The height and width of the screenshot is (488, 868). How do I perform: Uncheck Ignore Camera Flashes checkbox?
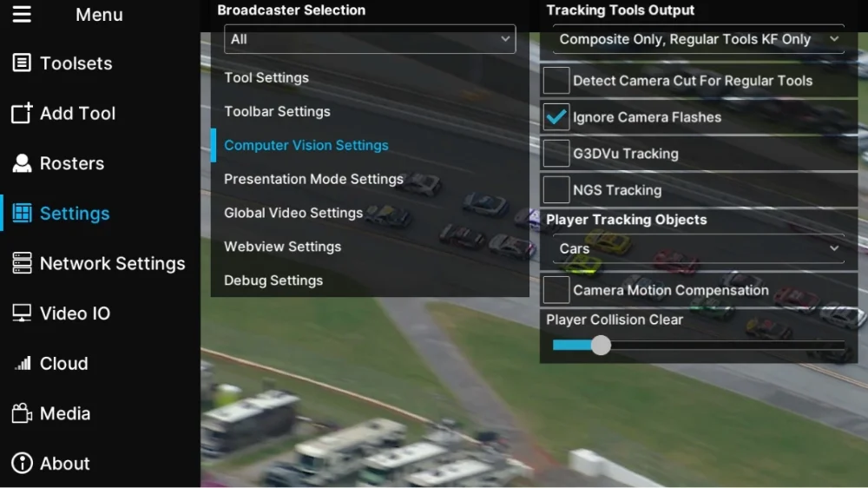[556, 117]
